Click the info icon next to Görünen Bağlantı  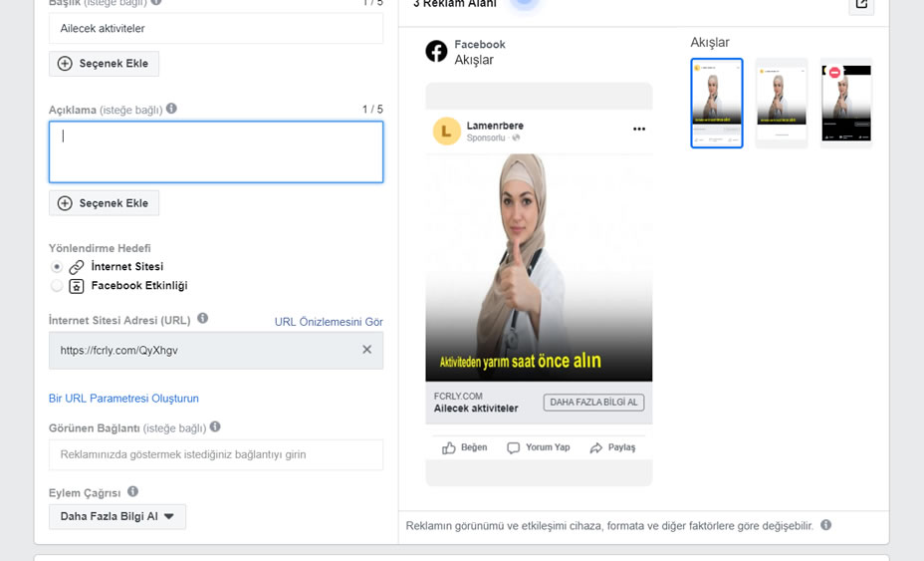[215, 426]
